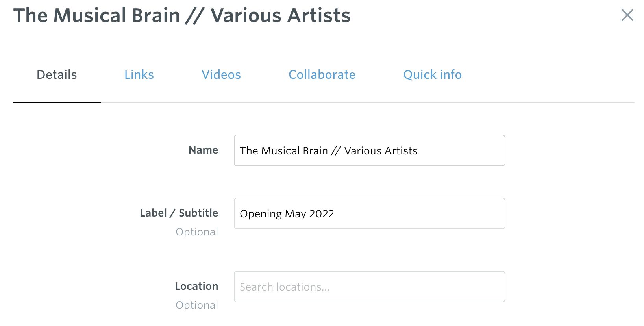
Task: Open the Videos tab
Action: coord(221,75)
